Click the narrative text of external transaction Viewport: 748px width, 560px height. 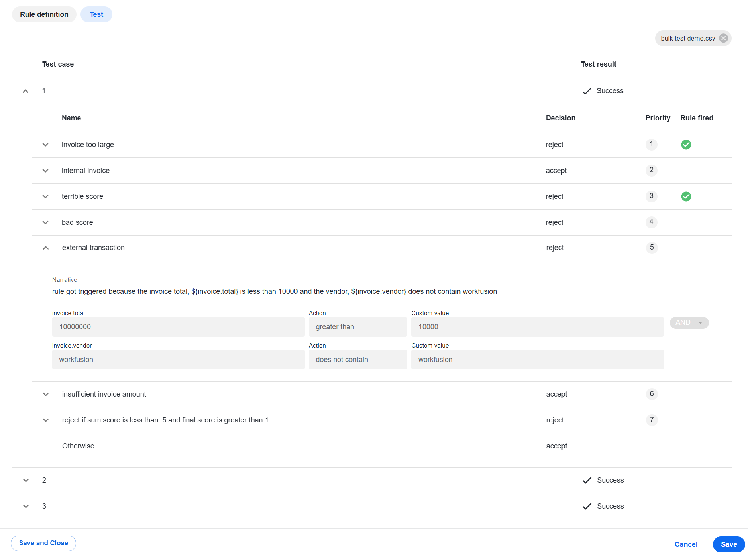[275, 291]
